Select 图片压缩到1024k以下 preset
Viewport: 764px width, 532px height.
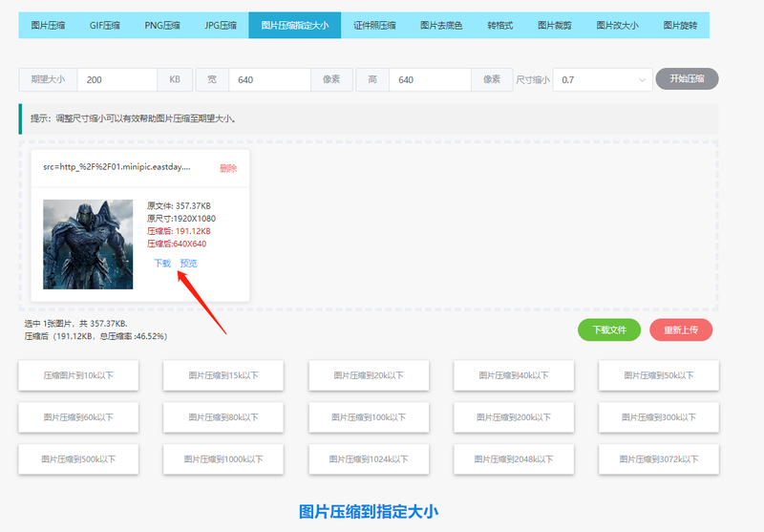[x=369, y=458]
